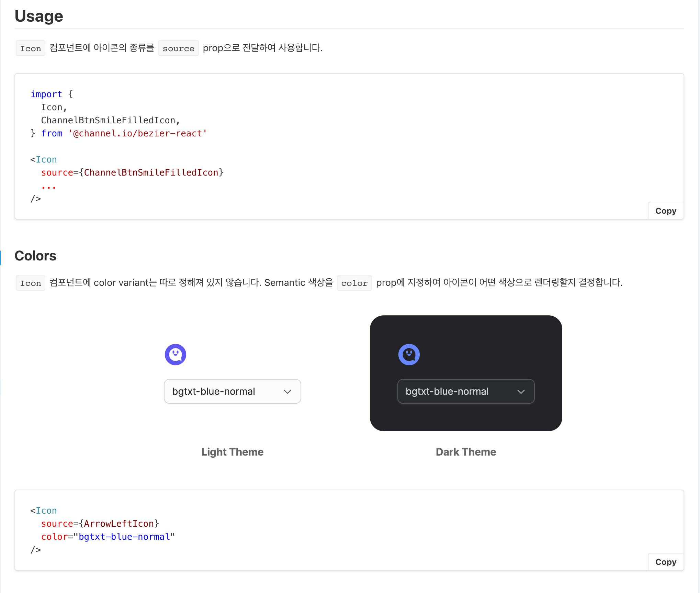700x593 pixels.
Task: Click the smile icon in Light Theme preview
Action: (176, 354)
